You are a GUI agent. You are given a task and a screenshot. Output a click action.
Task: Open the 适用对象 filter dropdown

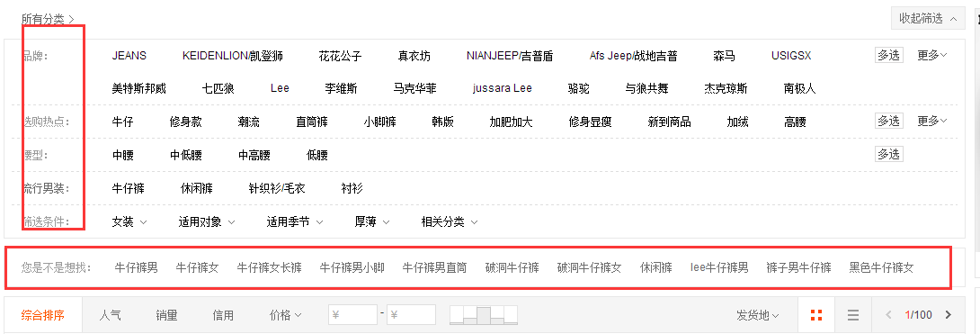pyautogui.click(x=207, y=221)
